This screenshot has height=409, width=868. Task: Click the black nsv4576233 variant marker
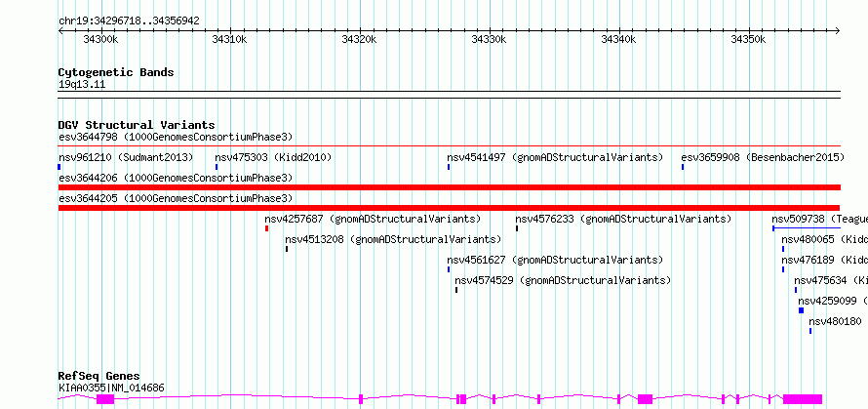click(x=517, y=228)
